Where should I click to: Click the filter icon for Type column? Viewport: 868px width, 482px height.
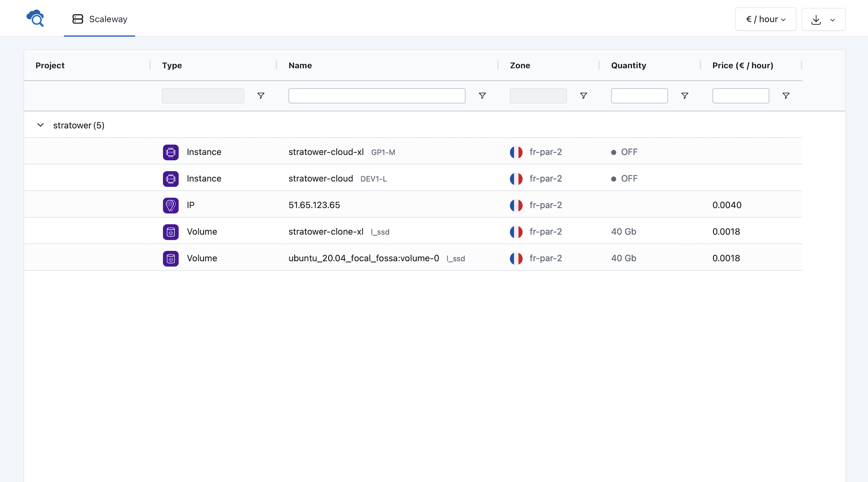[261, 95]
